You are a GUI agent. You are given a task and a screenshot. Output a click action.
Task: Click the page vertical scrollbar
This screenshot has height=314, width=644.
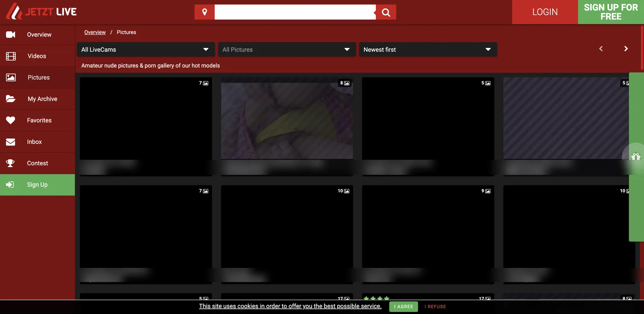click(642, 47)
